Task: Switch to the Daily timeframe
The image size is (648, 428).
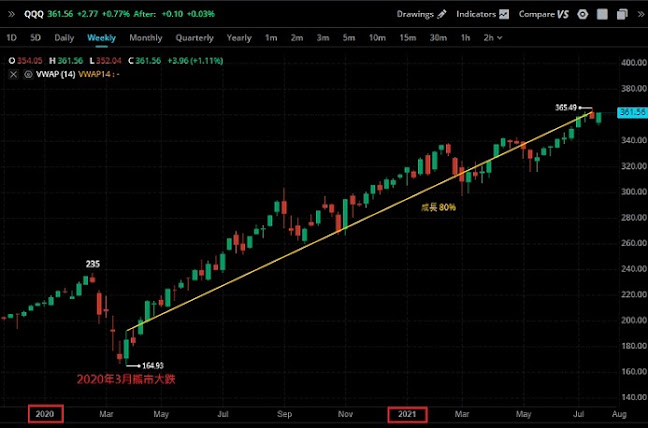Action: coord(64,38)
